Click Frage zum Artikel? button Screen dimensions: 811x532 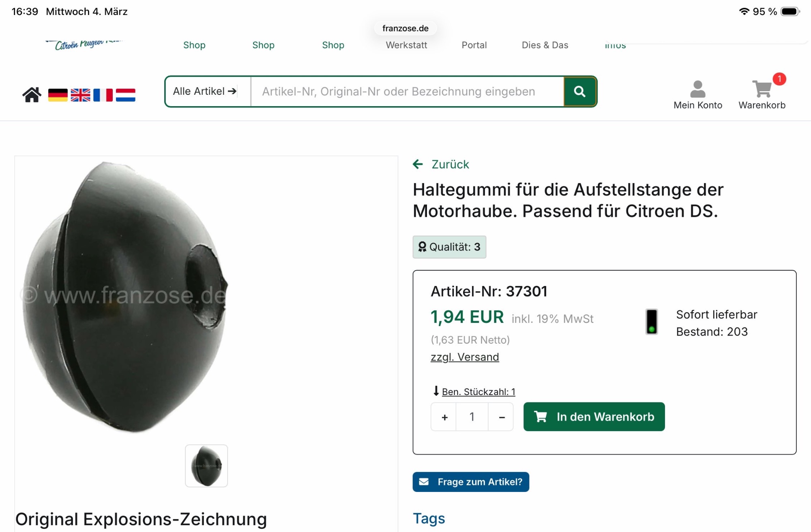coord(471,482)
